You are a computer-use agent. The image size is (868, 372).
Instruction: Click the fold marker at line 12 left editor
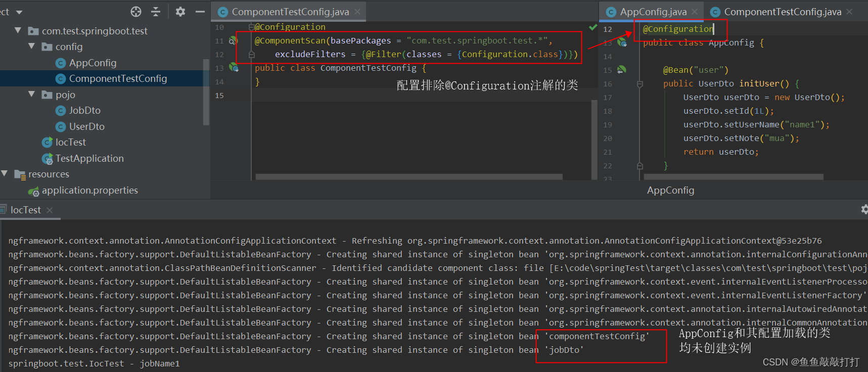click(x=251, y=55)
